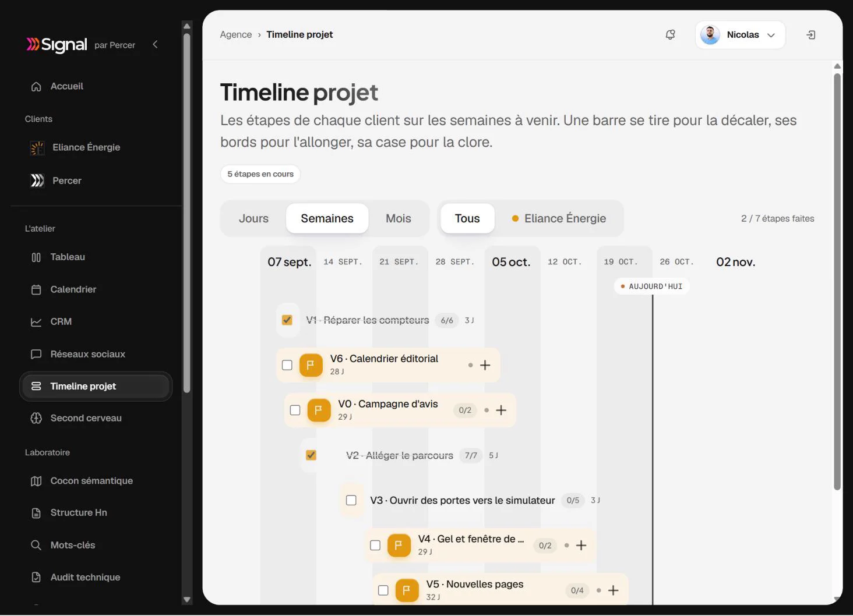Check the V5 Nouvelles pages checkbox

coord(383,590)
